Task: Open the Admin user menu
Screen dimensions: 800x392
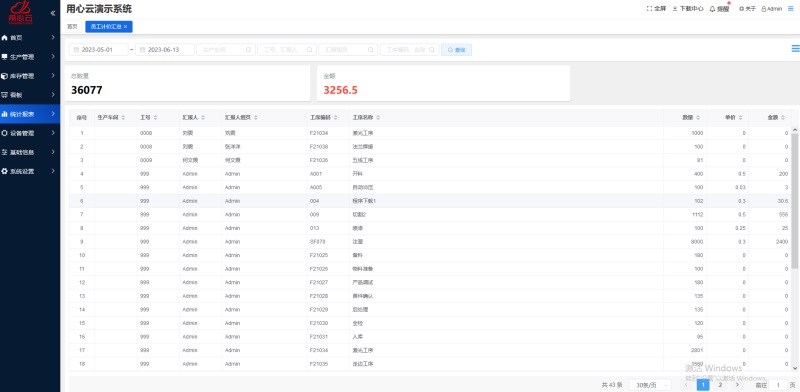Action: (x=771, y=9)
